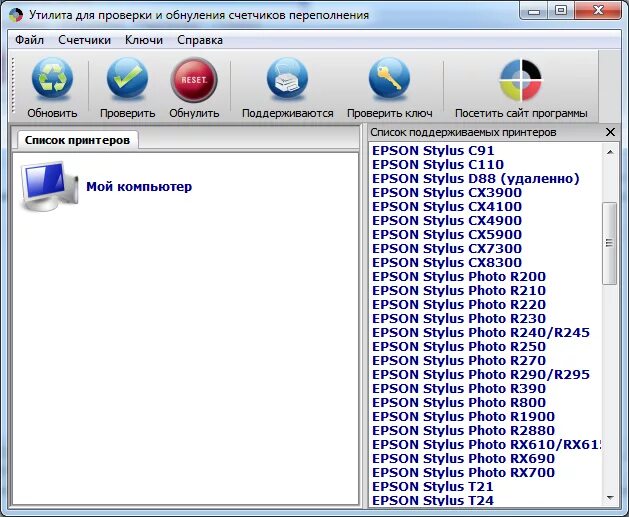Open the Ключи menu
The height and width of the screenshot is (517, 629).
[x=144, y=40]
